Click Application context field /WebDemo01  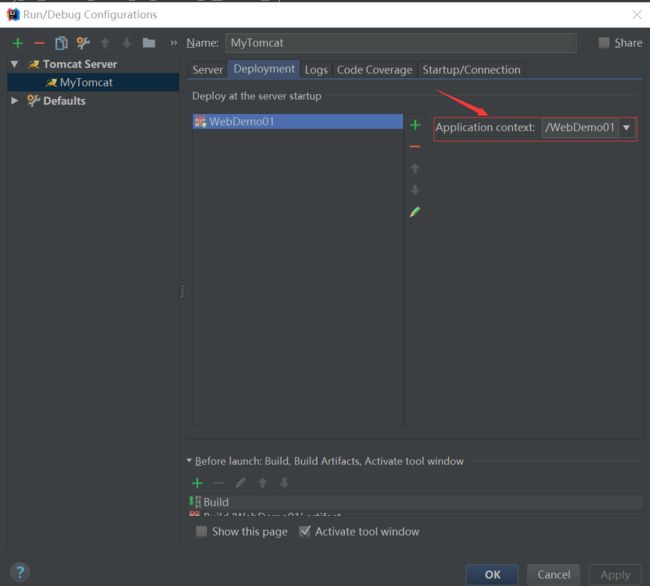pos(580,128)
